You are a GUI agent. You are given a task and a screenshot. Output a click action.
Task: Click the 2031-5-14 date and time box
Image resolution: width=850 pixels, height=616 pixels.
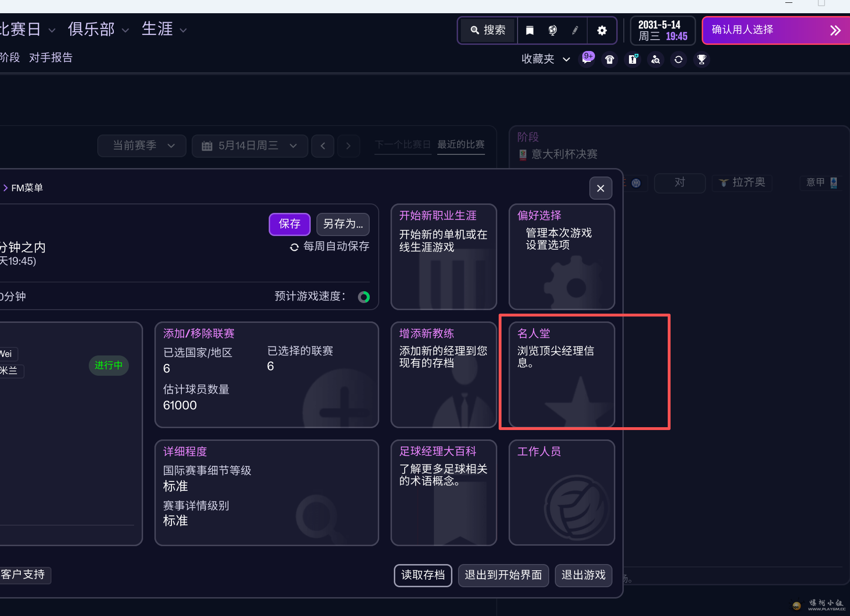tap(663, 31)
